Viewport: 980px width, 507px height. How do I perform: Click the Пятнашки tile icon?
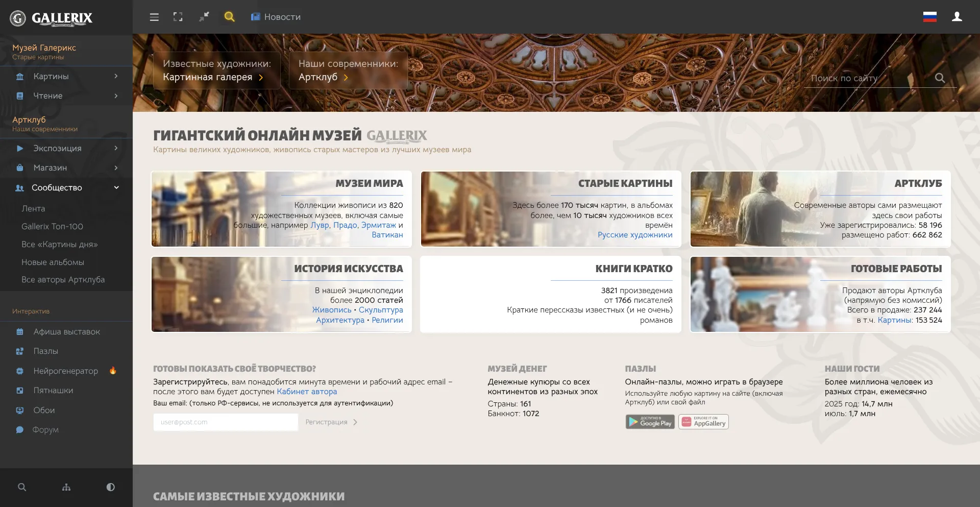click(x=20, y=391)
